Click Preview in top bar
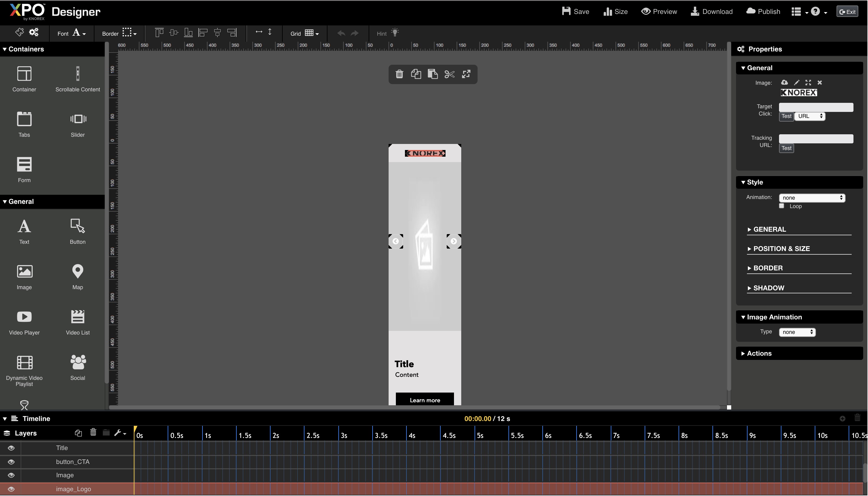The height and width of the screenshot is (496, 868). coord(659,11)
